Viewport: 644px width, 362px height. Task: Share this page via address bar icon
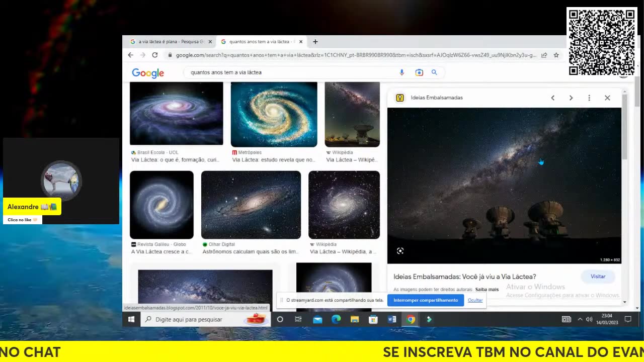[544, 55]
